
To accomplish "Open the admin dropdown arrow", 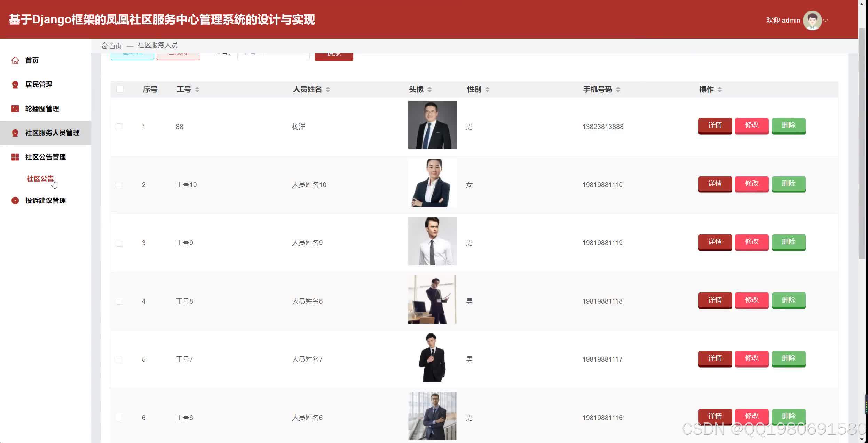I will (x=826, y=21).
